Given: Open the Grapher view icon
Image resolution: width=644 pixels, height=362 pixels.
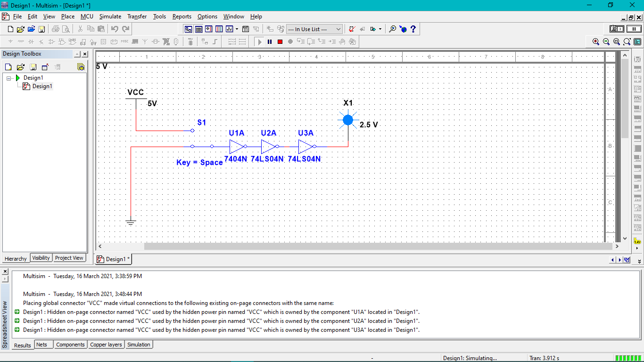Looking at the screenshot, I should [x=230, y=29].
